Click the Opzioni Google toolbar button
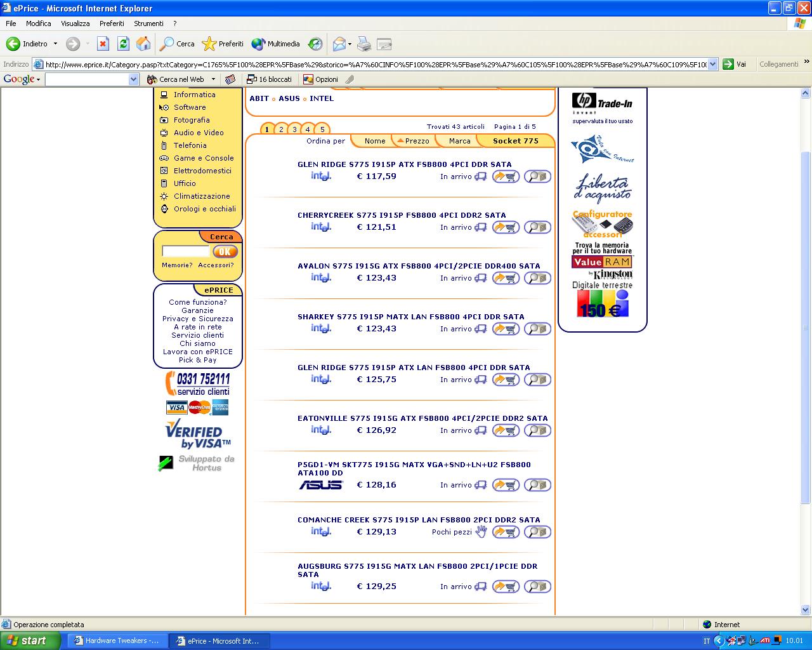812x650 pixels. pyautogui.click(x=320, y=79)
